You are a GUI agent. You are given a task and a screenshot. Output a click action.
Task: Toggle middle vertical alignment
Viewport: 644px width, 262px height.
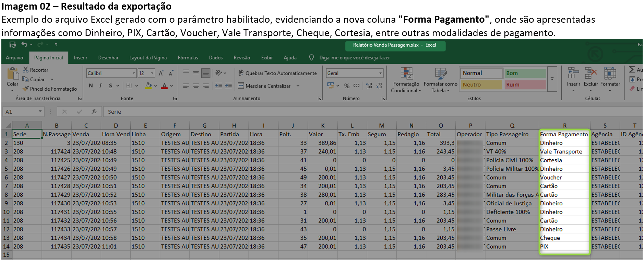(x=196, y=73)
